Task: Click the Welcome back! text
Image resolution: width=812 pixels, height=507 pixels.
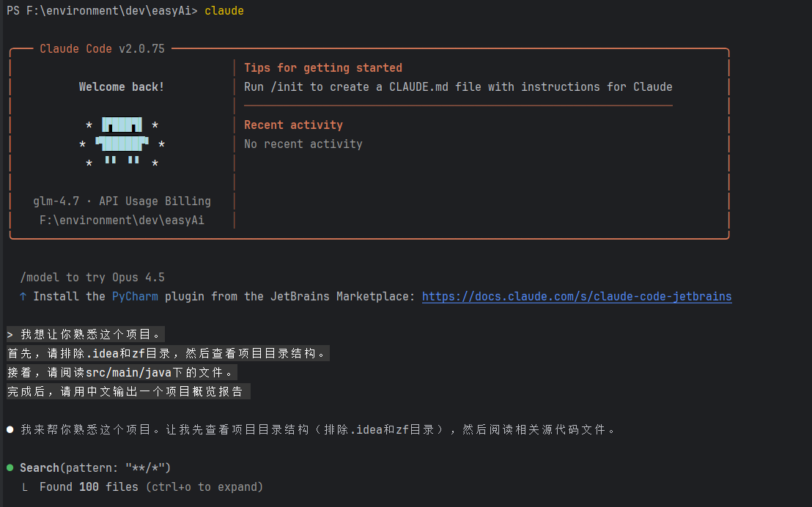Action: click(122, 87)
